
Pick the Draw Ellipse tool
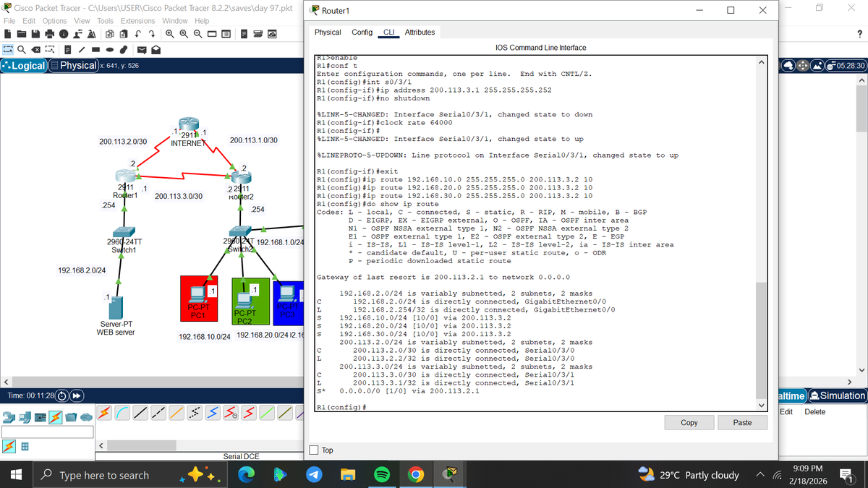(x=110, y=49)
